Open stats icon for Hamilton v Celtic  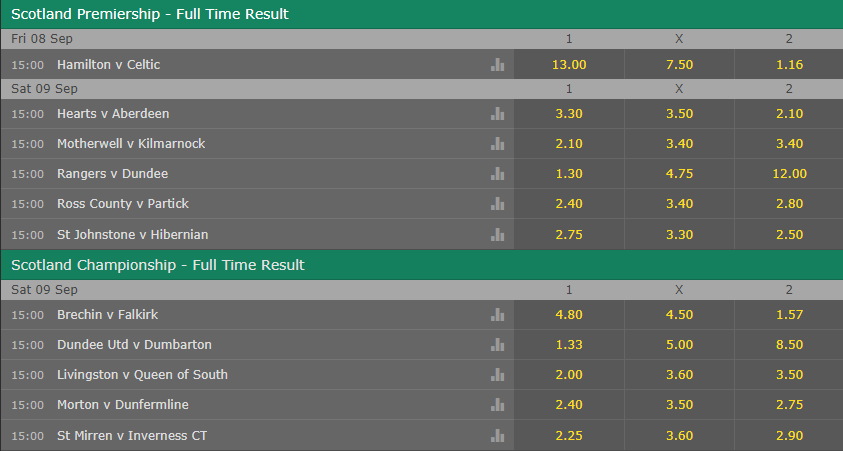(497, 65)
